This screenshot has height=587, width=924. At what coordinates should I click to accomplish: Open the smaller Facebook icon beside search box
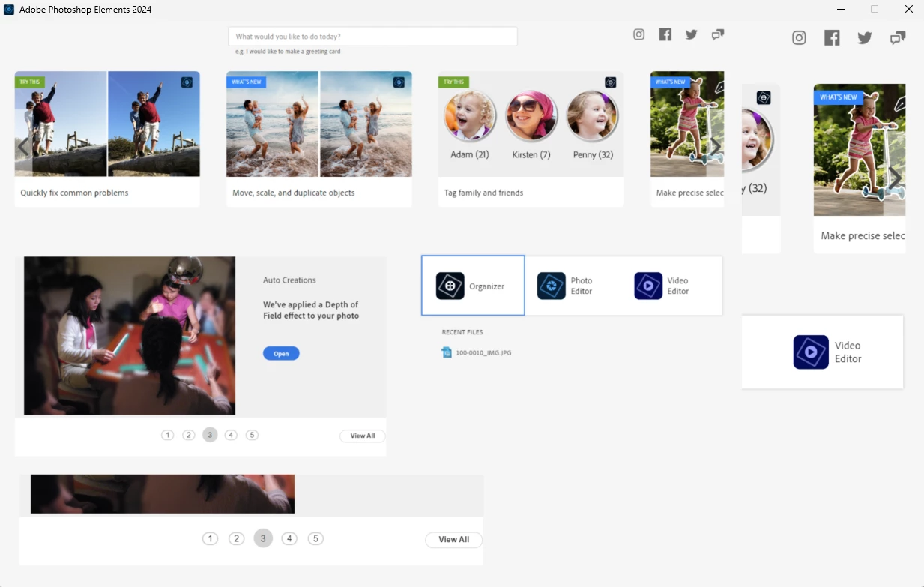pyautogui.click(x=665, y=34)
